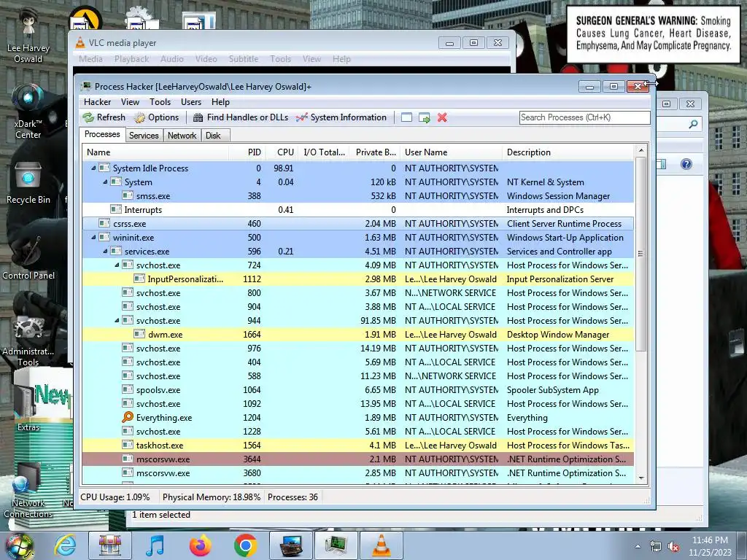Open the View menu in Process Hacker

coord(130,102)
